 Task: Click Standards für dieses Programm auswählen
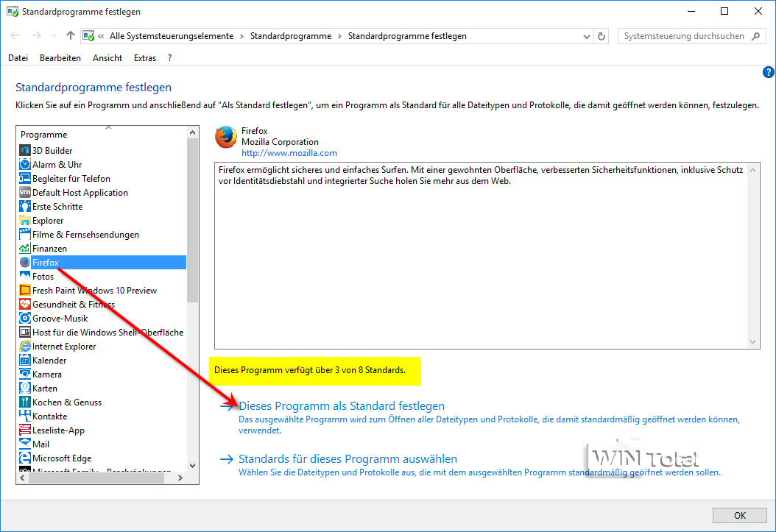click(348, 459)
